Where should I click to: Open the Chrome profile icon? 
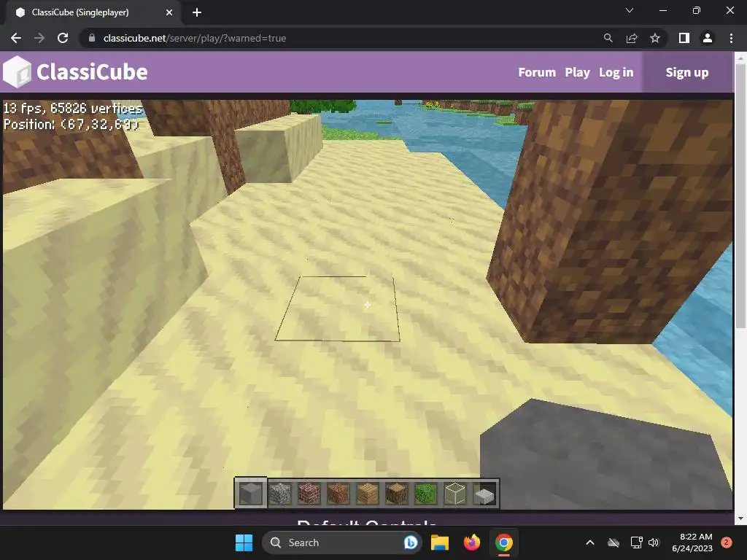(708, 38)
